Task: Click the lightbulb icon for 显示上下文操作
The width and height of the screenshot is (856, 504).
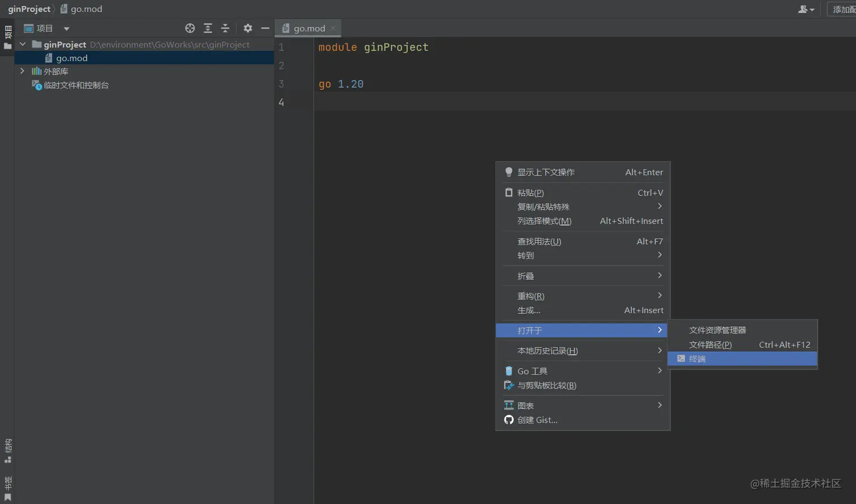Action: pyautogui.click(x=508, y=172)
